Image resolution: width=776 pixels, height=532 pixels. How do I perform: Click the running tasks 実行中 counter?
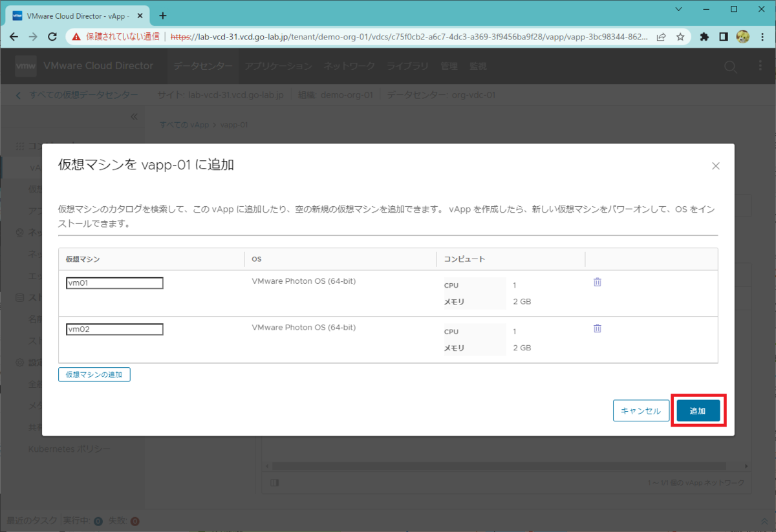tap(81, 521)
